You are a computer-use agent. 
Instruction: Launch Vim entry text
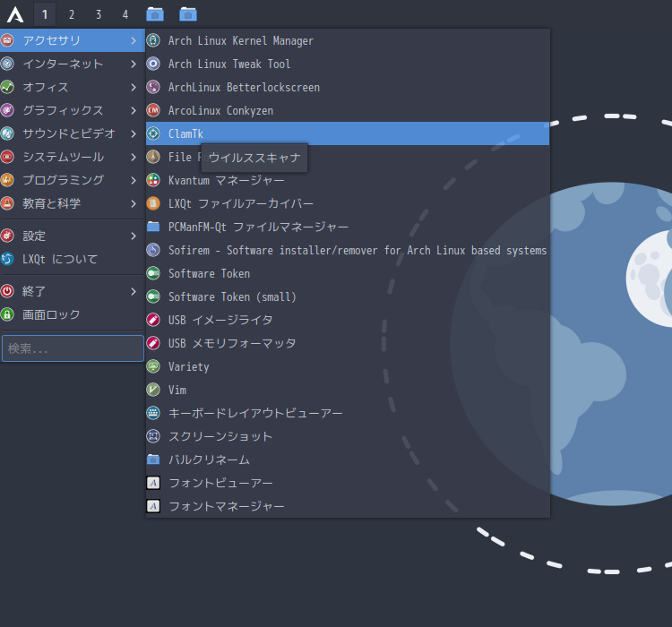tap(177, 390)
